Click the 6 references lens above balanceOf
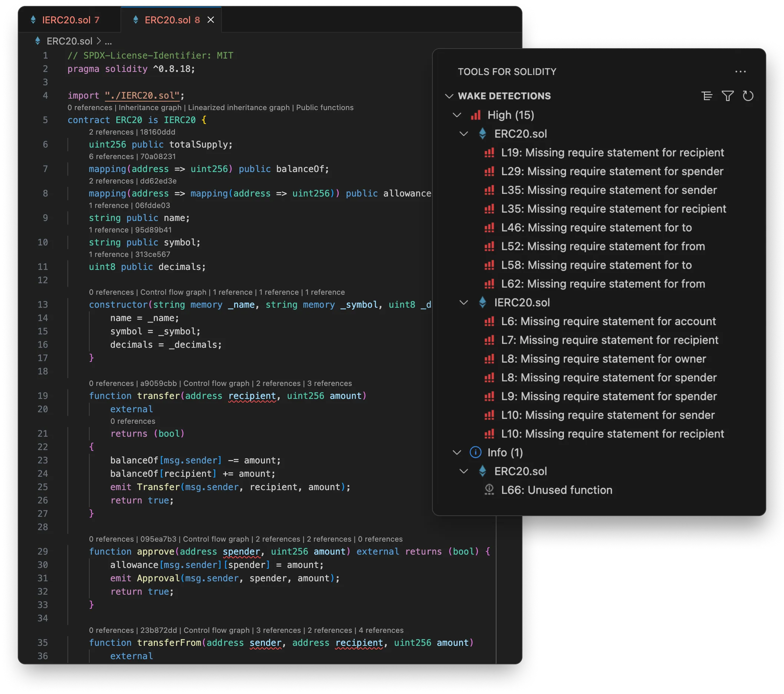This screenshot has height=694, width=784. tap(111, 156)
